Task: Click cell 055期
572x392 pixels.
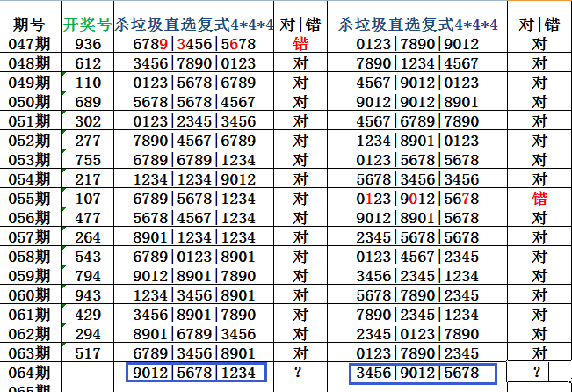Action: tap(29, 199)
